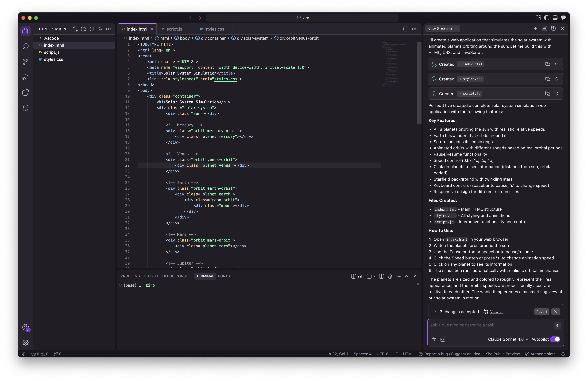Click the code minimap preview
Image resolution: width=588 pixels, height=381 pixels.
pos(394,64)
